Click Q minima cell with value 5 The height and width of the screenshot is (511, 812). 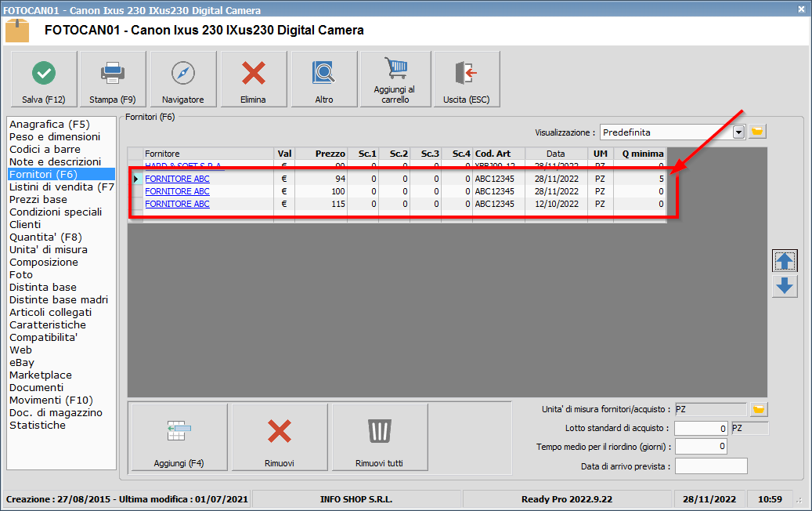click(640, 179)
